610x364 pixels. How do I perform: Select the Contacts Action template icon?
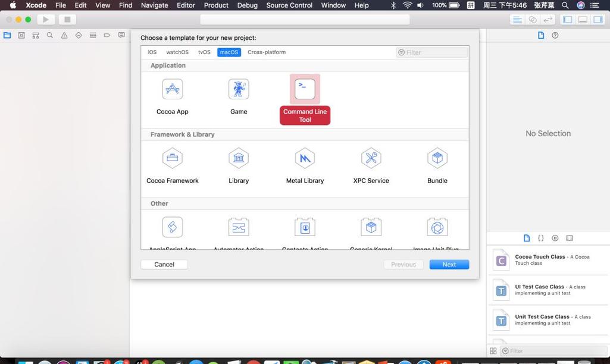[305, 227]
